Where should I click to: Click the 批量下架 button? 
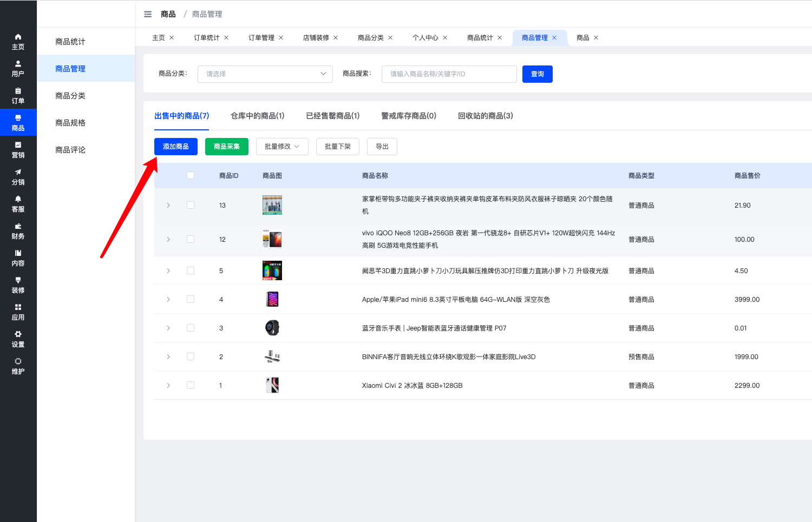tap(338, 147)
